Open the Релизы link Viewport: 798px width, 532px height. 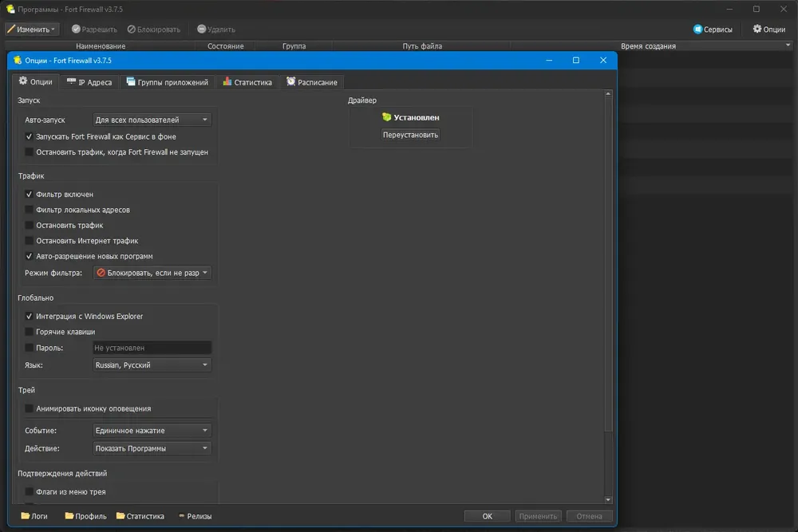[x=196, y=516]
